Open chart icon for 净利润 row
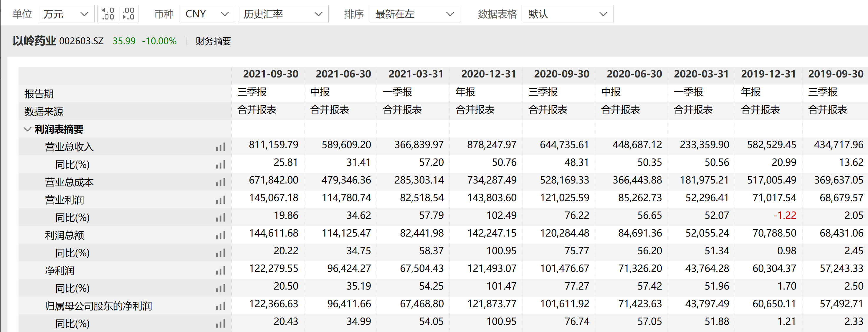Viewport: 868px width, 332px height. click(x=221, y=271)
